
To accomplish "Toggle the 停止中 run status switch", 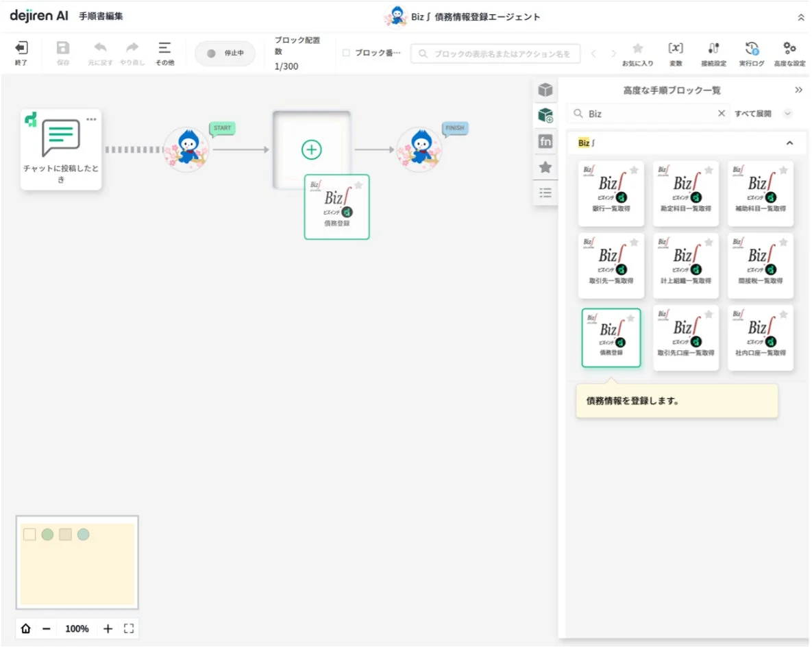I will pyautogui.click(x=225, y=53).
